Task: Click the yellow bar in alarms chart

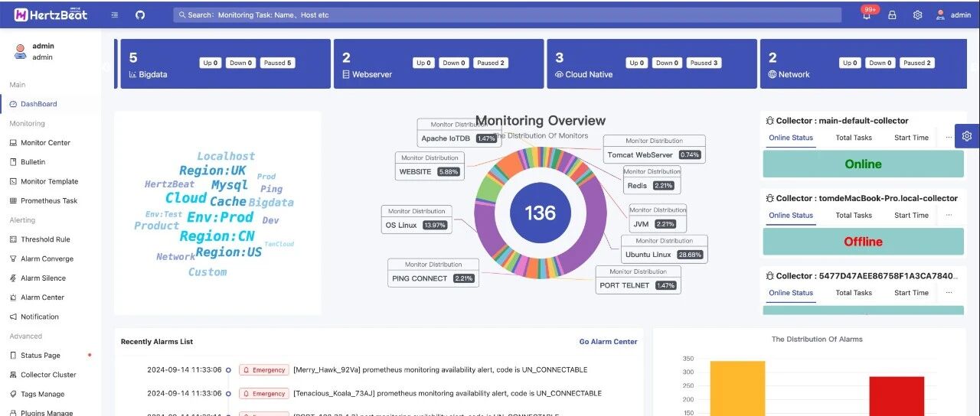Action: 737,388
